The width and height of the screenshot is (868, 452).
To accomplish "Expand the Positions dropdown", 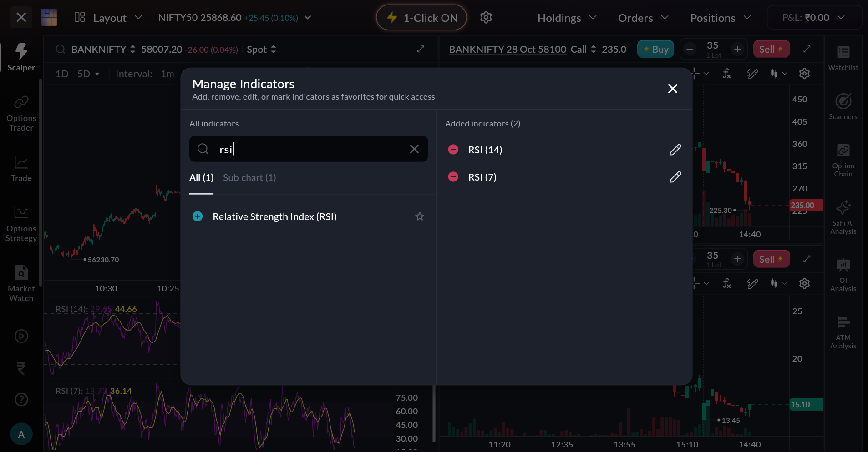I will 720,18.
